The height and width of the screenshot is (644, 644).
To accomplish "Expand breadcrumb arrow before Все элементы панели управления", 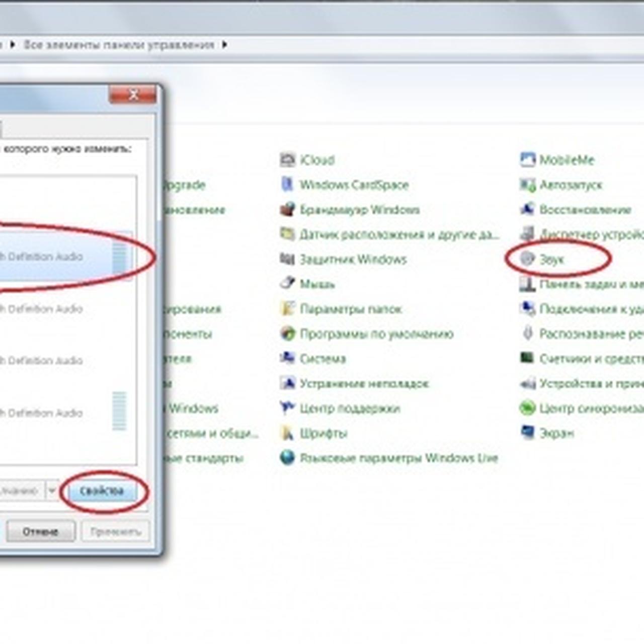I will (13, 45).
